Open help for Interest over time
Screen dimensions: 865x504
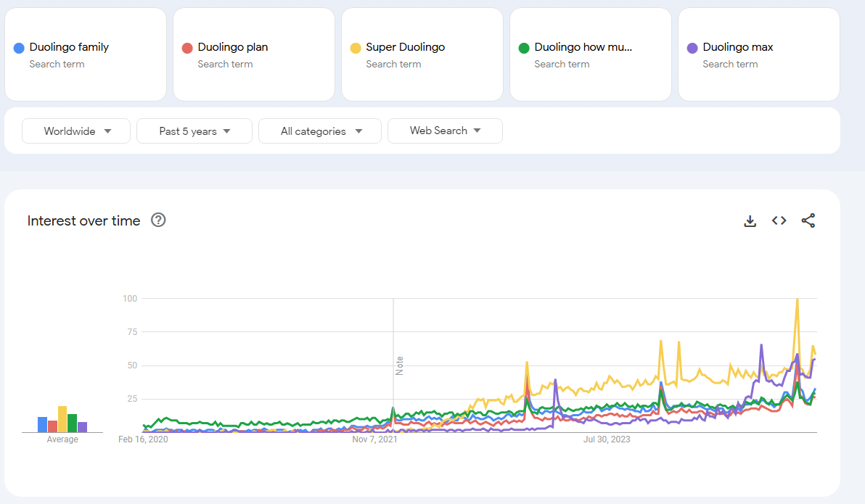[x=158, y=220]
